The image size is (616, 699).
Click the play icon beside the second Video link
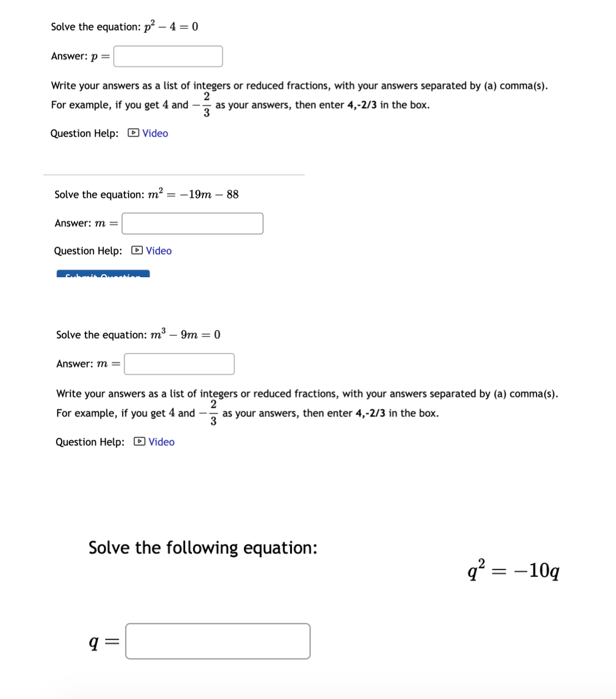[137, 251]
